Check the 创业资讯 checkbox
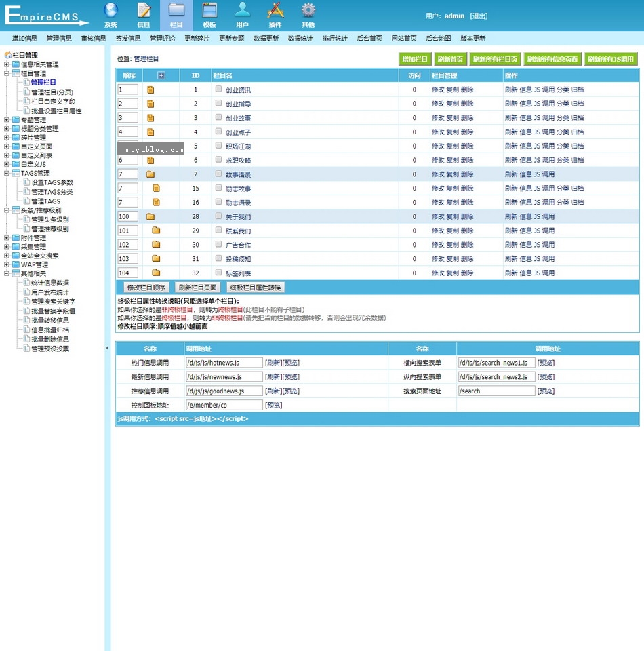The height and width of the screenshot is (651, 644). tap(218, 89)
